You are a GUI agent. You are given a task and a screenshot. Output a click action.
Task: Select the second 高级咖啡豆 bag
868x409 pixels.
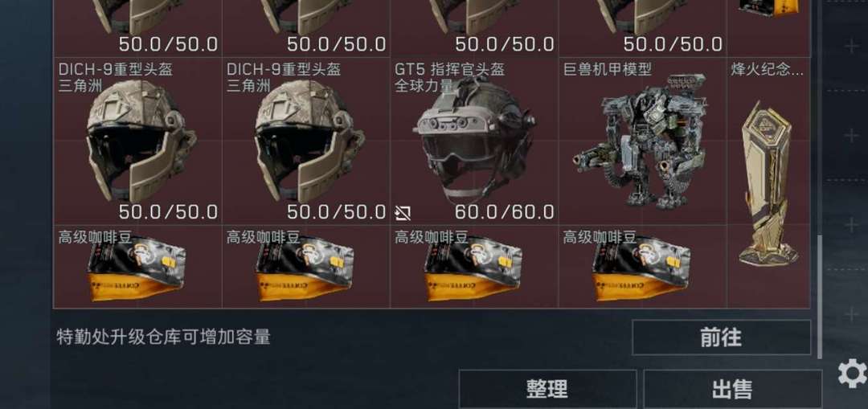[x=306, y=266]
